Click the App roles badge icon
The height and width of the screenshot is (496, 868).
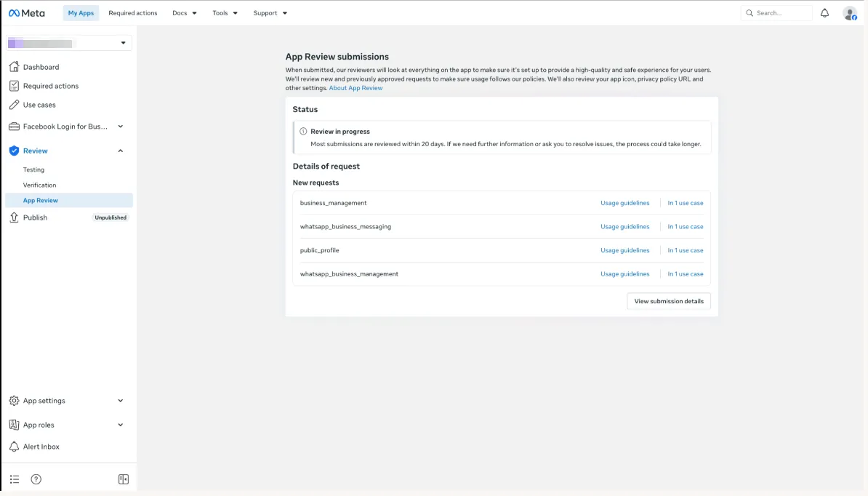[x=14, y=425]
